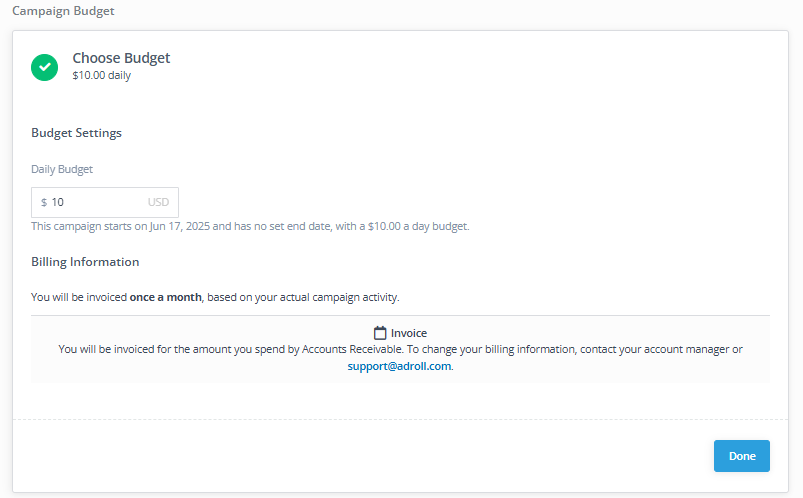Viewport: 803px width, 498px height.
Task: Click the campaign start date summary text
Action: [250, 226]
